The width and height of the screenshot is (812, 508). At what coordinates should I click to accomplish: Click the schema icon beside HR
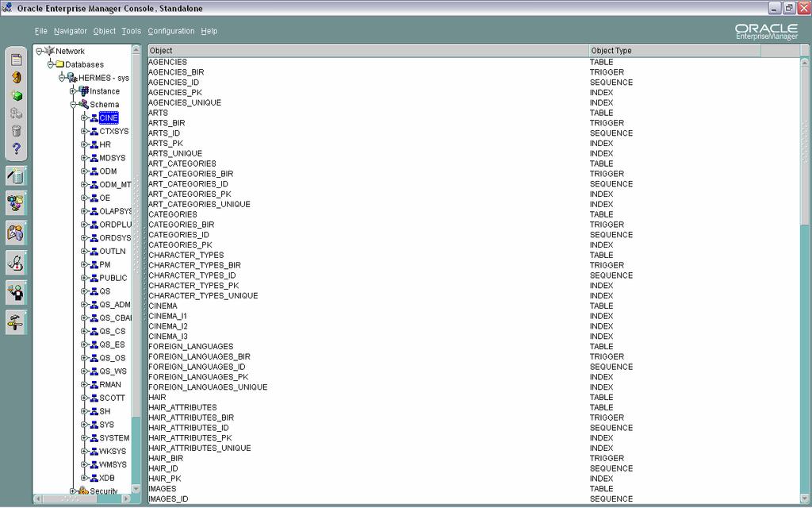[94, 144]
